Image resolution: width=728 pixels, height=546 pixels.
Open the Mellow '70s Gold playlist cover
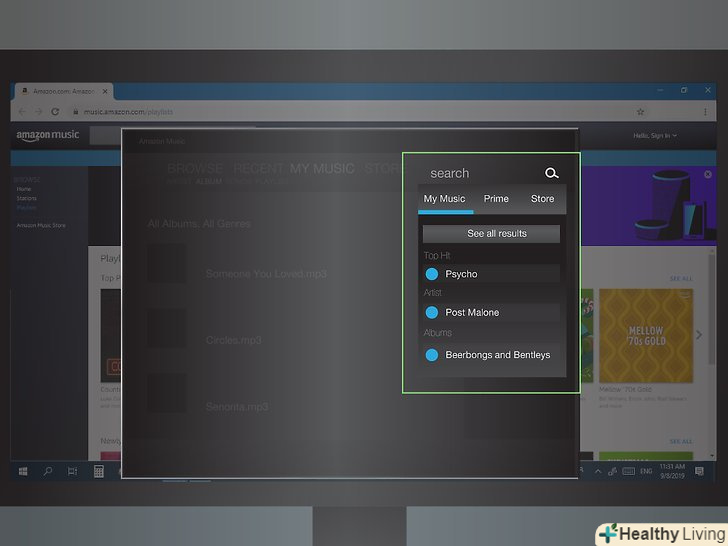click(x=646, y=336)
